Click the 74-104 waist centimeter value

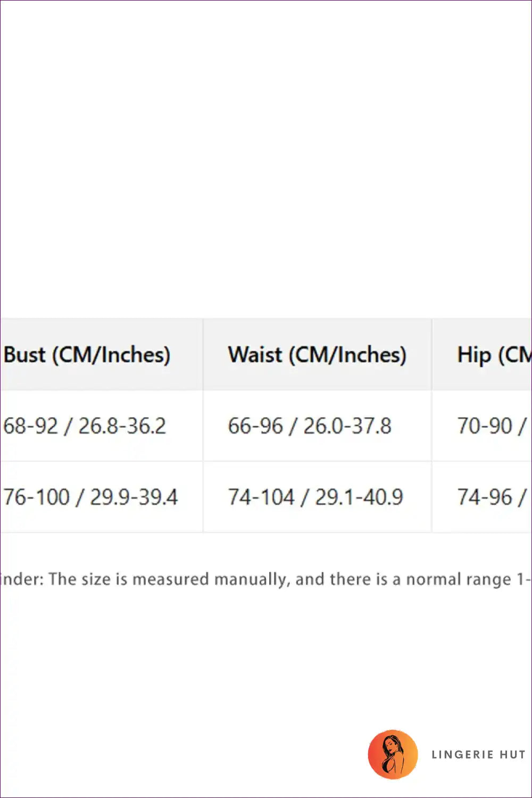coord(261,497)
